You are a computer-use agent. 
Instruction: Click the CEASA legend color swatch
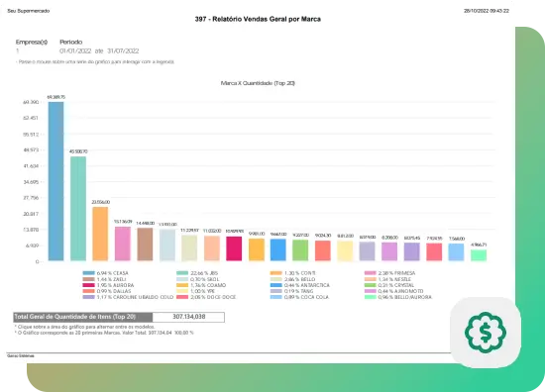point(88,273)
